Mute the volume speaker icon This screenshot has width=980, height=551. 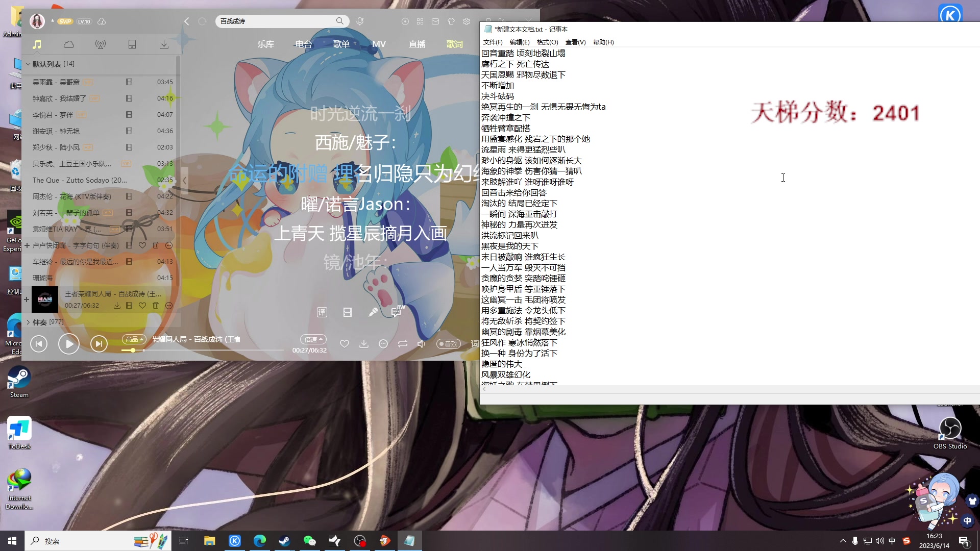pyautogui.click(x=421, y=344)
